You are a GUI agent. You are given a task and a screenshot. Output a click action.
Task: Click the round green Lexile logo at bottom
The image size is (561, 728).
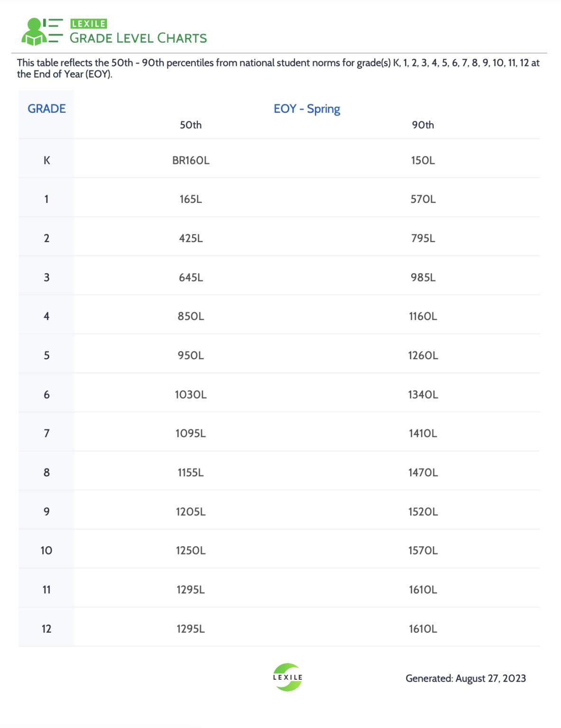tap(287, 677)
